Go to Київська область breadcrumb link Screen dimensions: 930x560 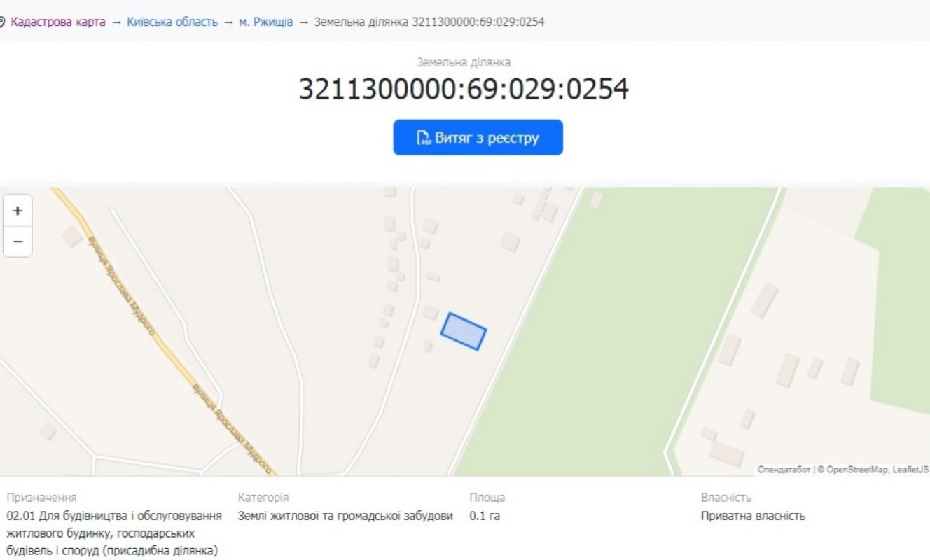(x=172, y=22)
